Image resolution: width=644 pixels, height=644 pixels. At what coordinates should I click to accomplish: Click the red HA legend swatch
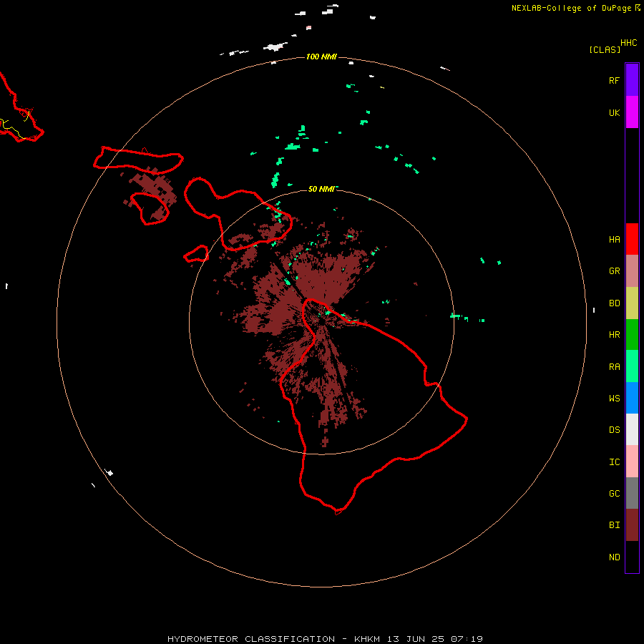pyautogui.click(x=632, y=239)
